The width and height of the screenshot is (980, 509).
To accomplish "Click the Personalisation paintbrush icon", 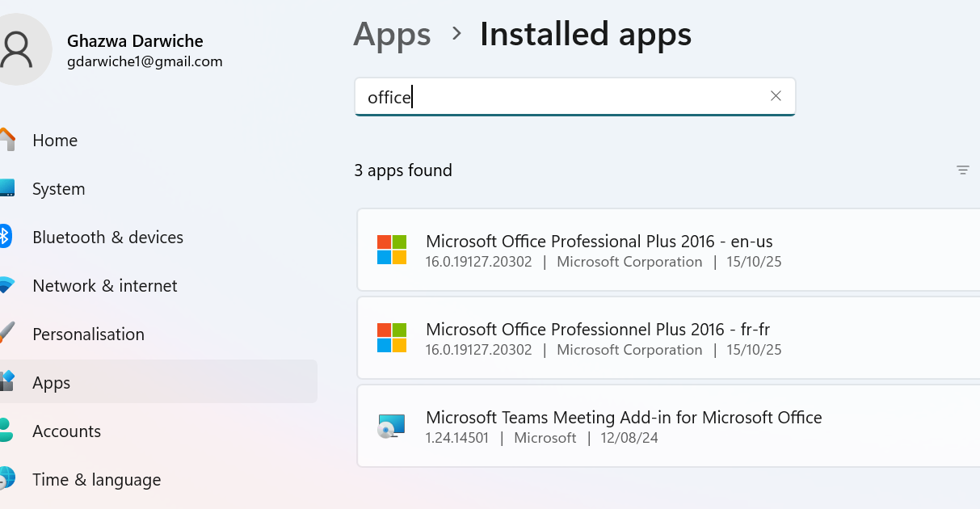I will tap(6, 333).
